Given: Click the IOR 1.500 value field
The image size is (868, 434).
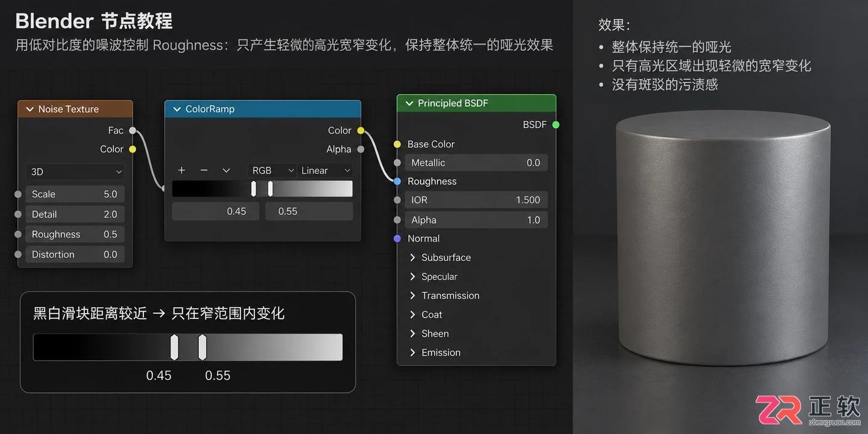Looking at the screenshot, I should pos(476,200).
